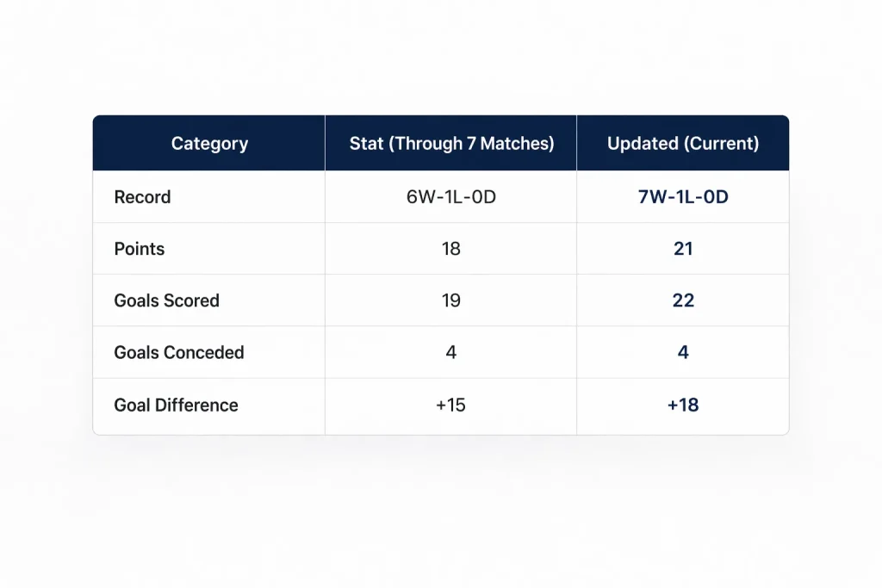Select the Stat (Through 7 Matches) header

[451, 144]
